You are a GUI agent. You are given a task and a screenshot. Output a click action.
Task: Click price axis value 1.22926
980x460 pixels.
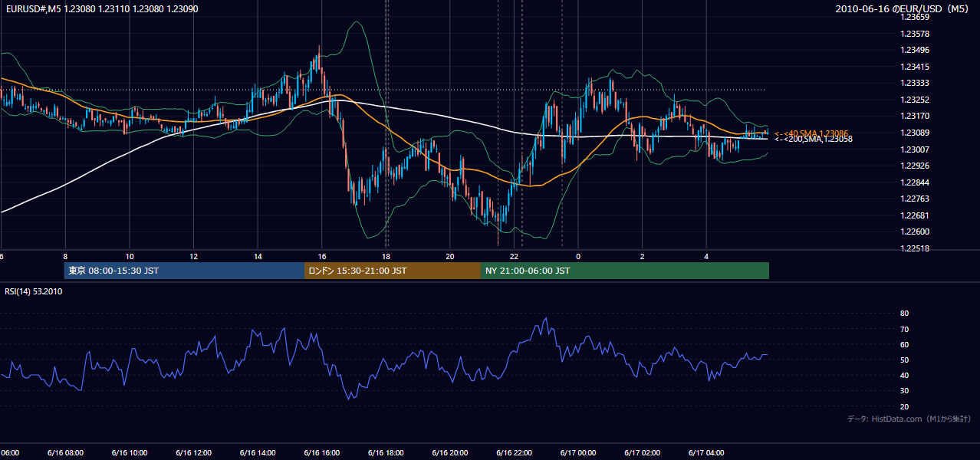(914, 166)
